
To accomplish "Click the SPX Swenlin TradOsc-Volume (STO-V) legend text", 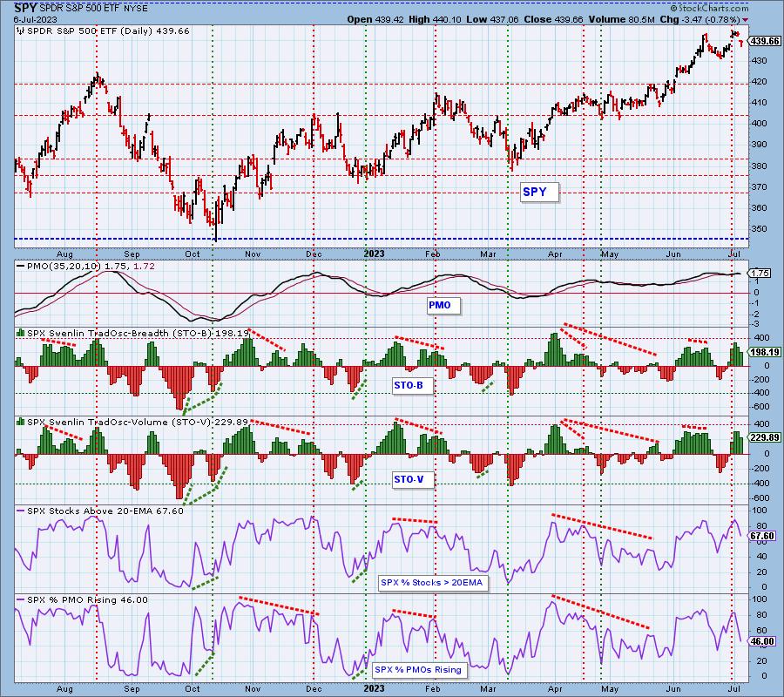I will point(138,422).
